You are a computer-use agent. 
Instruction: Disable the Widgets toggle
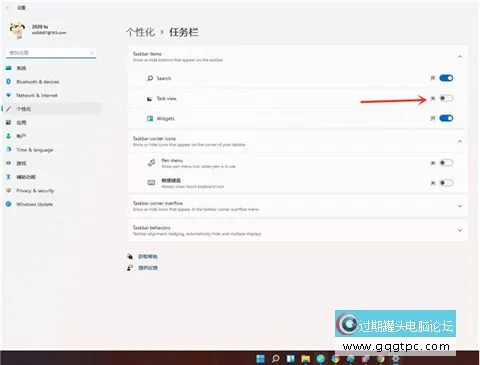click(x=446, y=118)
